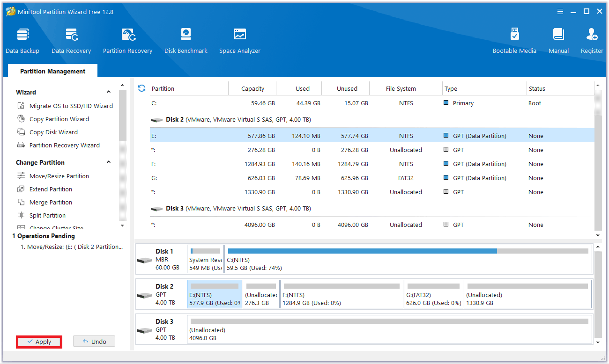Screen dimensions: 609x364
Task: Open Space Analyzer
Action: pos(240,41)
